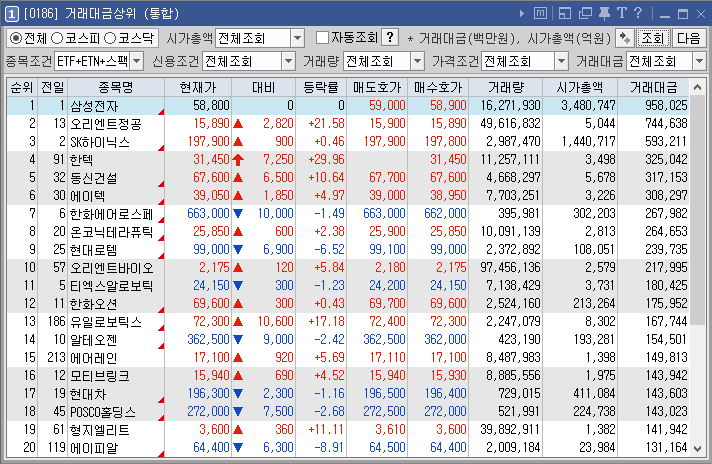Image resolution: width=712 pixels, height=464 pixels.
Task: Click the 대비 column header
Action: click(264, 87)
